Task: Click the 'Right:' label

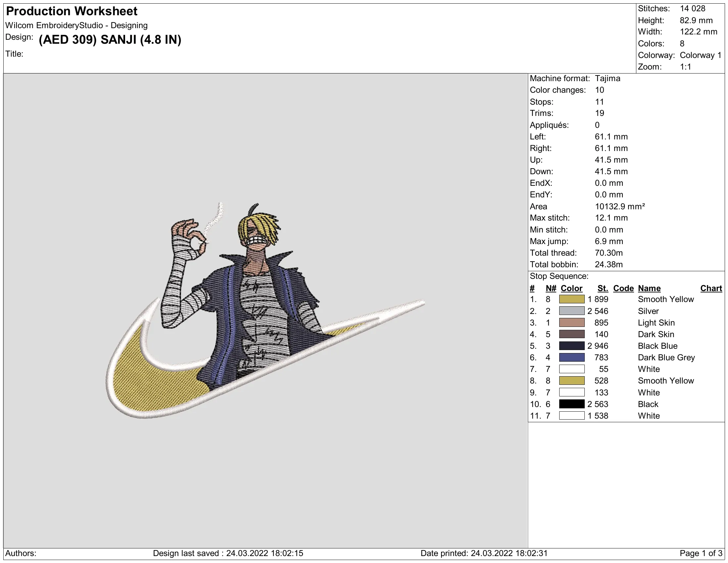Action: (541, 148)
